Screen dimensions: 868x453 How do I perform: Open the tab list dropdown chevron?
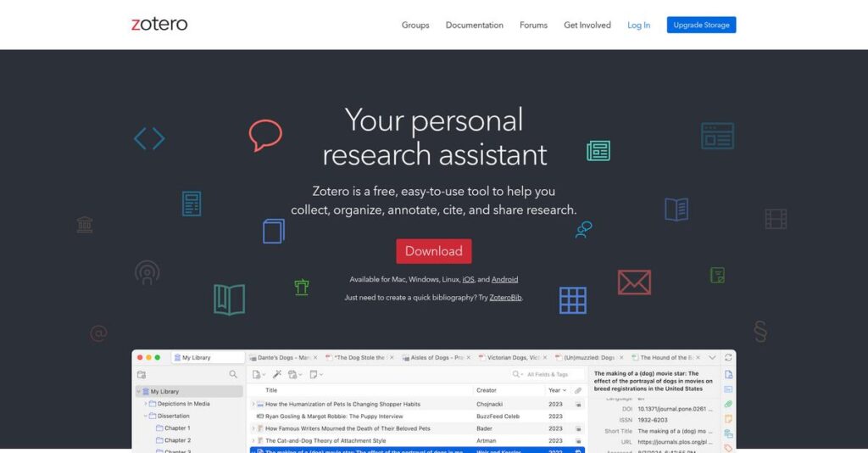(x=712, y=358)
